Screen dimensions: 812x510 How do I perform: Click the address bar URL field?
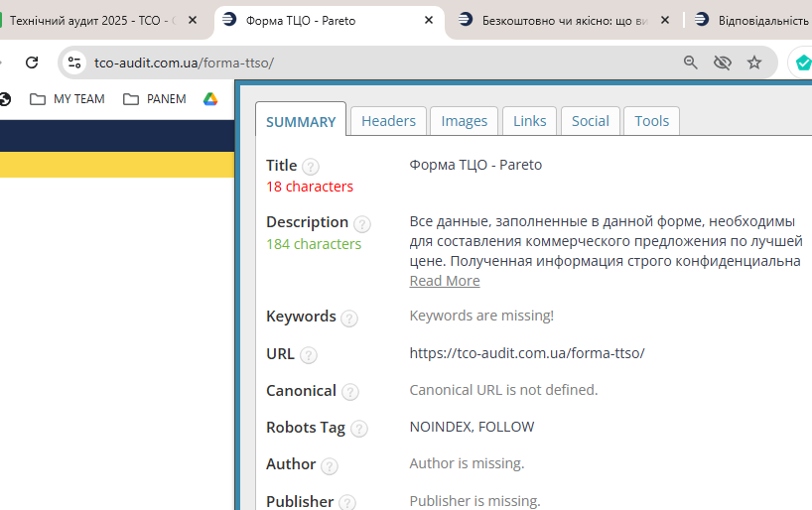pyautogui.click(x=377, y=63)
